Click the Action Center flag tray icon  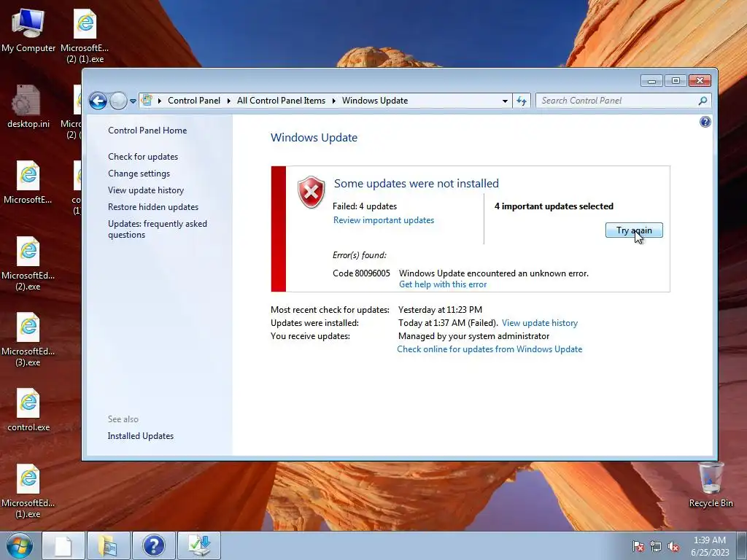[638, 546]
